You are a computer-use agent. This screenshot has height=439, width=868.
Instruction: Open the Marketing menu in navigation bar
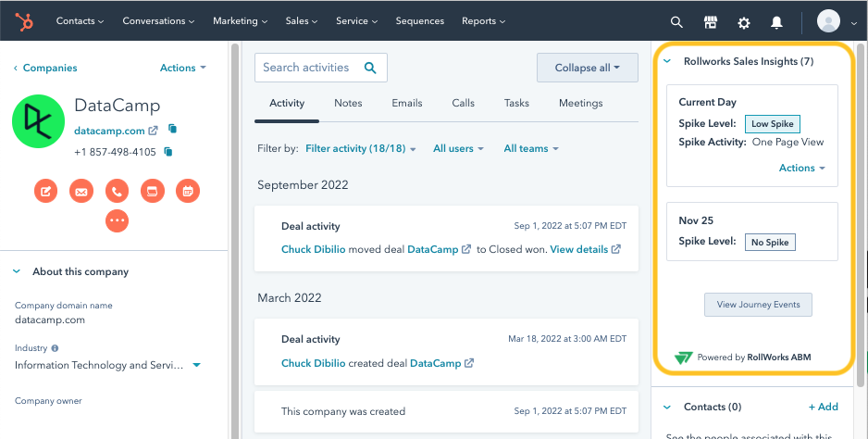click(240, 21)
